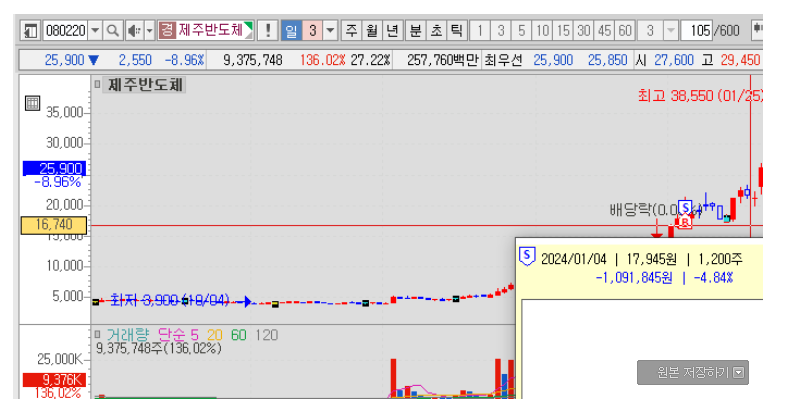The width and height of the screenshot is (791, 413).
Task: Click the speaker sound alert icon
Action: [134, 31]
